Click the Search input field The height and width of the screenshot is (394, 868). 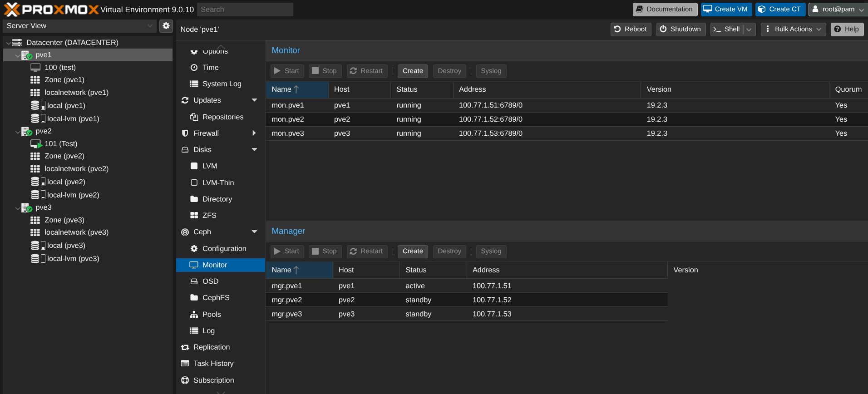[245, 10]
